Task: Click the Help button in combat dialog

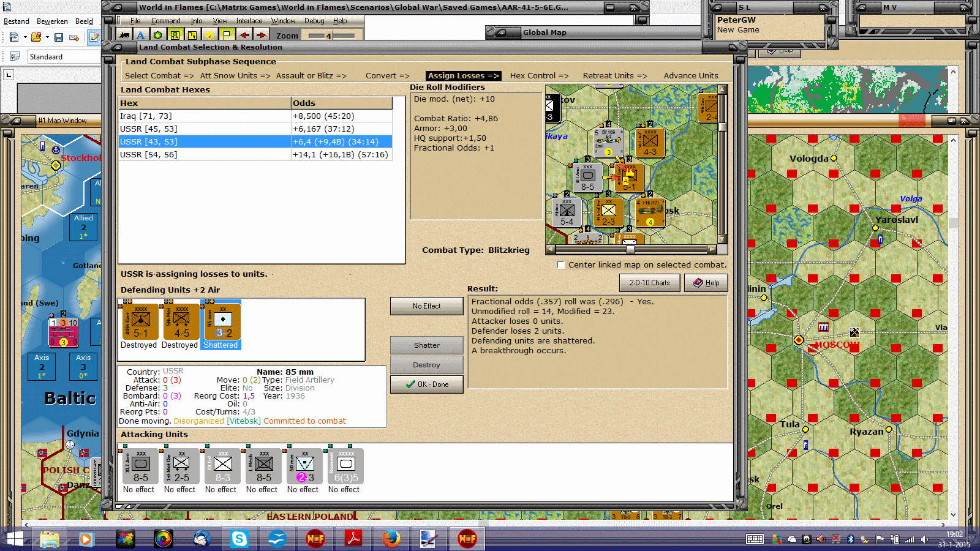Action: coord(706,283)
